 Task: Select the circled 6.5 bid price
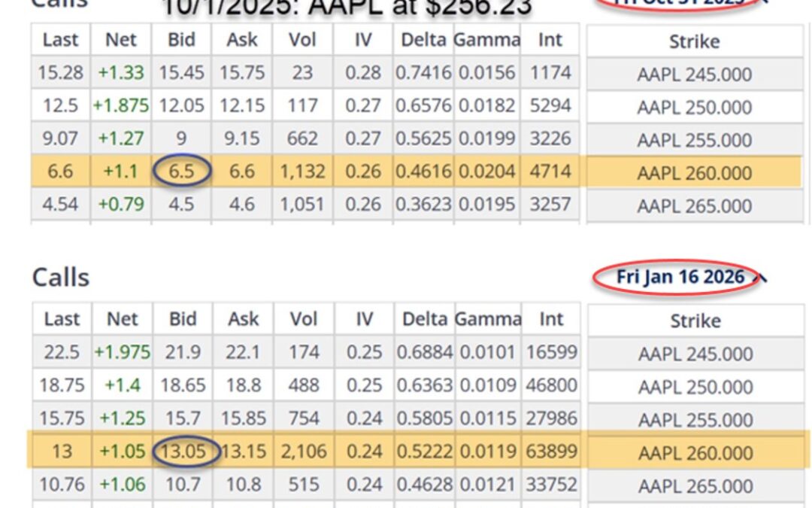(x=180, y=171)
